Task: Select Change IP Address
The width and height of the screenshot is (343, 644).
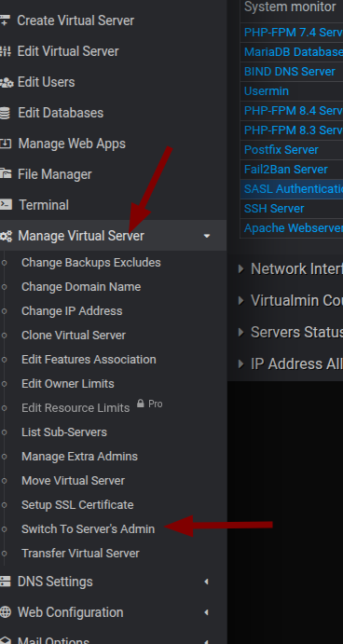Action: pos(72,311)
